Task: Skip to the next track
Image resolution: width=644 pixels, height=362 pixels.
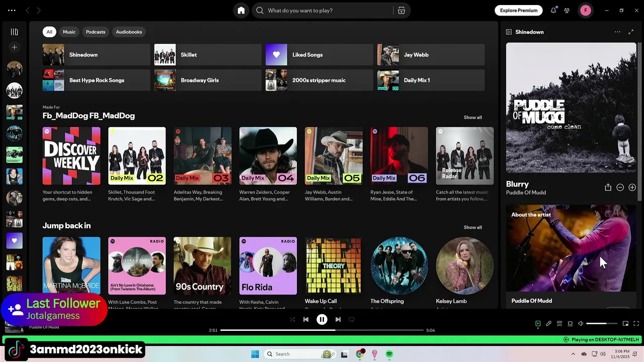Action: click(x=338, y=319)
